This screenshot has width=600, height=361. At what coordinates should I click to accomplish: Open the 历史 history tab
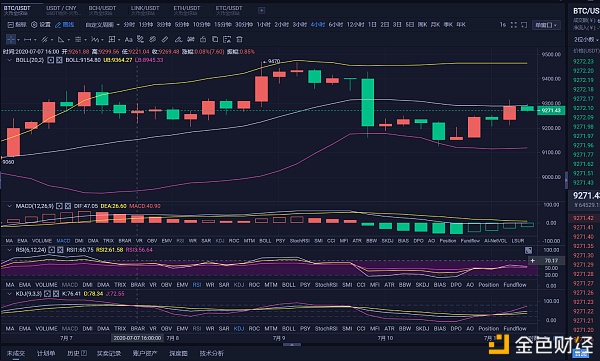coord(77,353)
